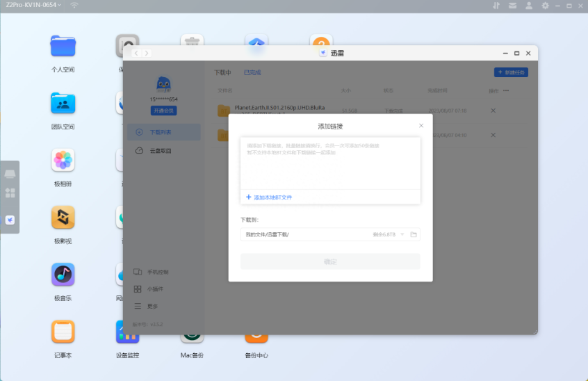Viewport: 588px width, 381px height.
Task: Switch to the 下载中 tab
Action: point(222,72)
